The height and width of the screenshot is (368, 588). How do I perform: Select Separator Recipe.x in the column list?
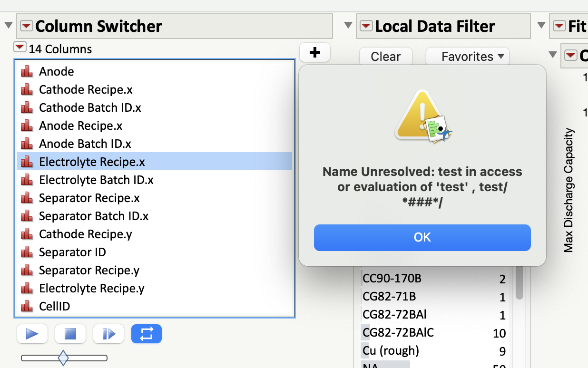tap(89, 198)
